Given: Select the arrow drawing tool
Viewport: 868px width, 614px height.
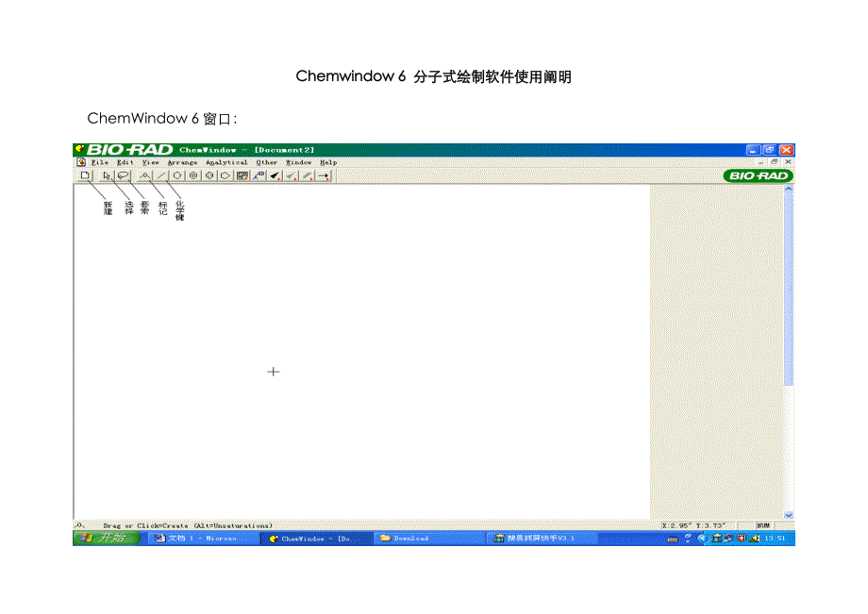Looking at the screenshot, I should 324,175.
